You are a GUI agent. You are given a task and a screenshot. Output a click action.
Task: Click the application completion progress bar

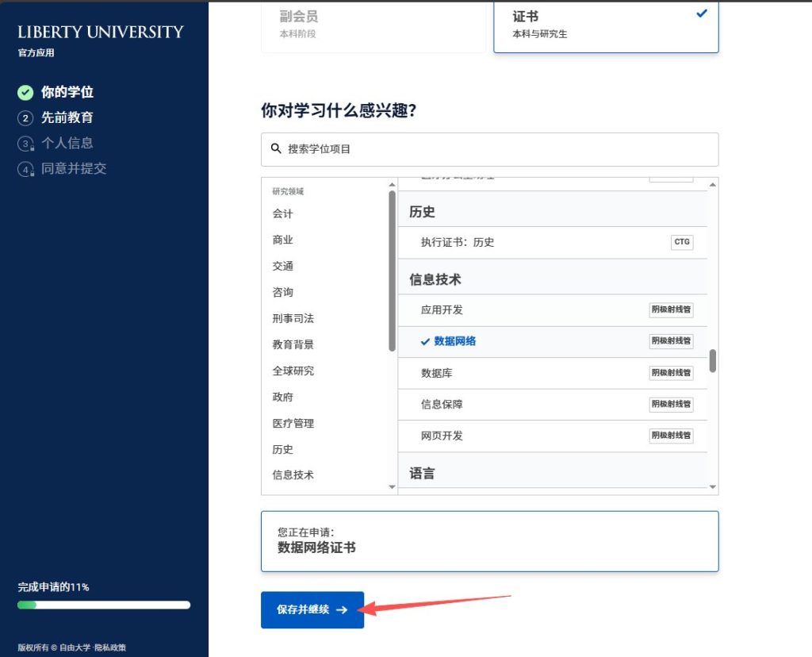coord(103,605)
